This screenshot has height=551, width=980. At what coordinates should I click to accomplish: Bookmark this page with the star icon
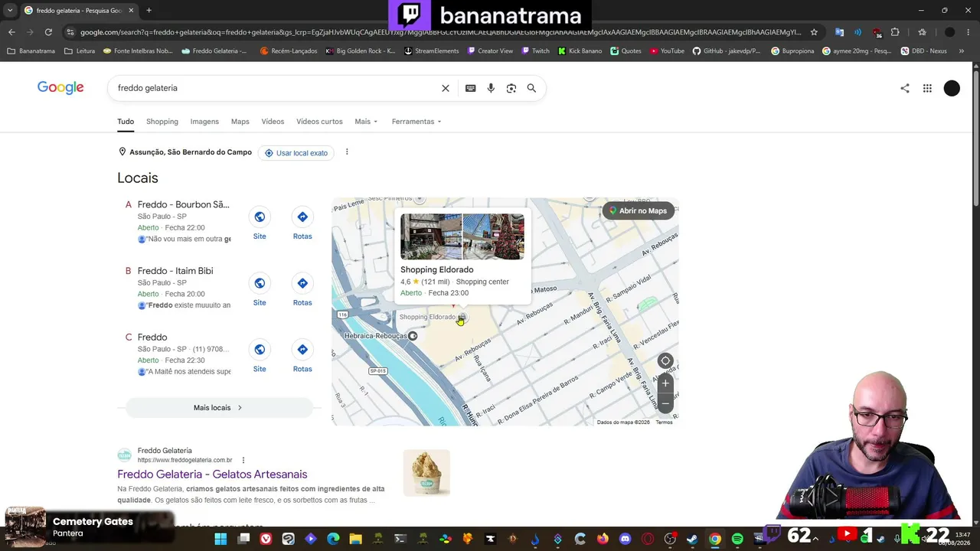[814, 32]
